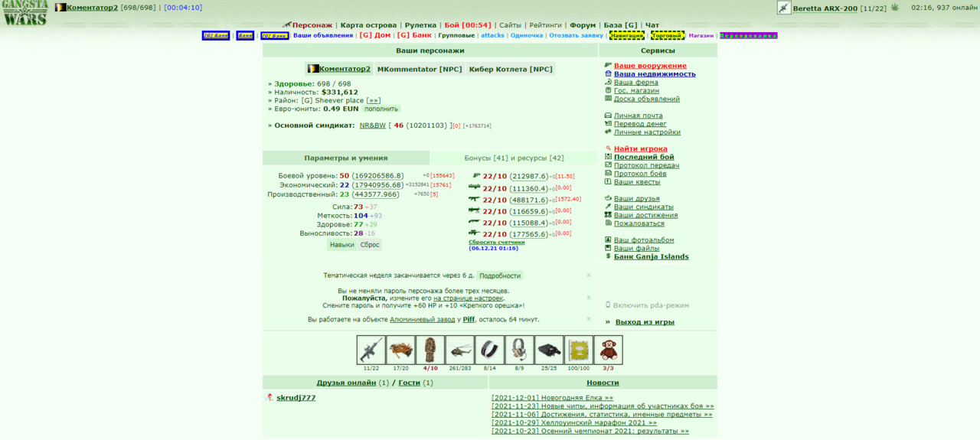The width and height of the screenshot is (980, 440).
Task: Dismiss the thematic week notice
Action: coord(589,275)
